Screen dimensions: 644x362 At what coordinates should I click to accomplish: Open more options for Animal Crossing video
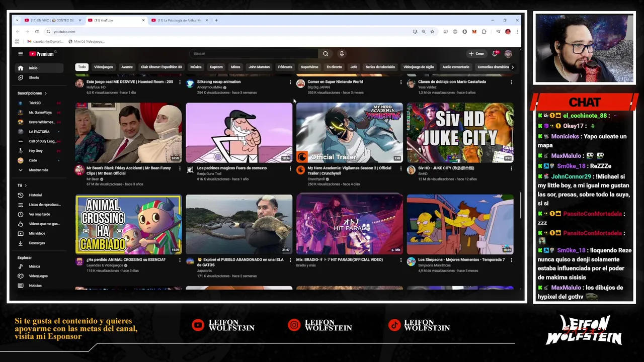click(x=180, y=260)
